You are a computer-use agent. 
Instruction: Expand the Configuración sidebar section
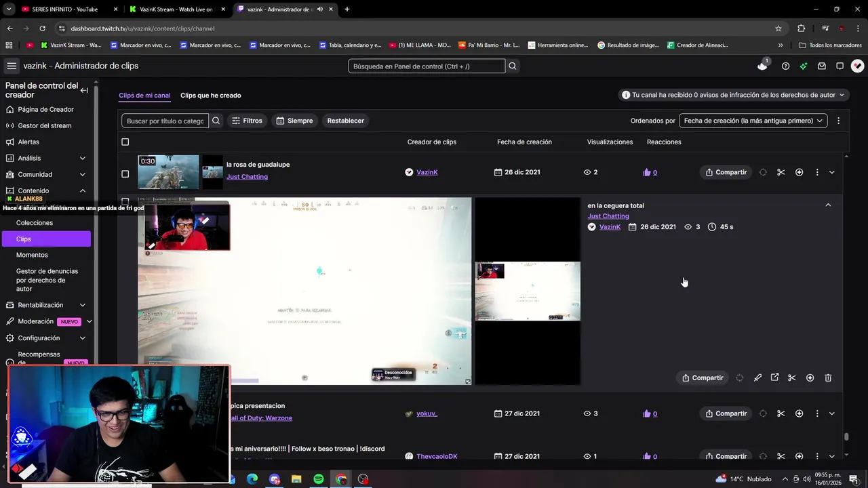click(83, 338)
